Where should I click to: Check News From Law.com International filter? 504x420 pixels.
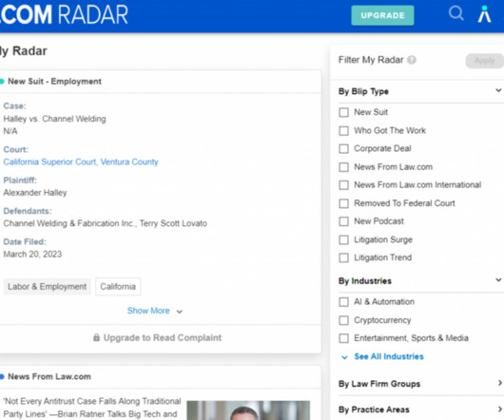(x=343, y=185)
